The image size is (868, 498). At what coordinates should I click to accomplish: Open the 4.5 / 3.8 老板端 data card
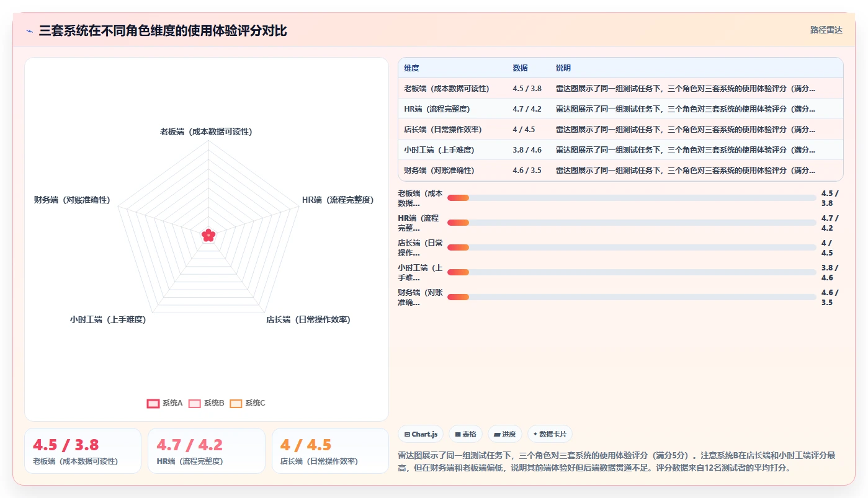(x=83, y=451)
